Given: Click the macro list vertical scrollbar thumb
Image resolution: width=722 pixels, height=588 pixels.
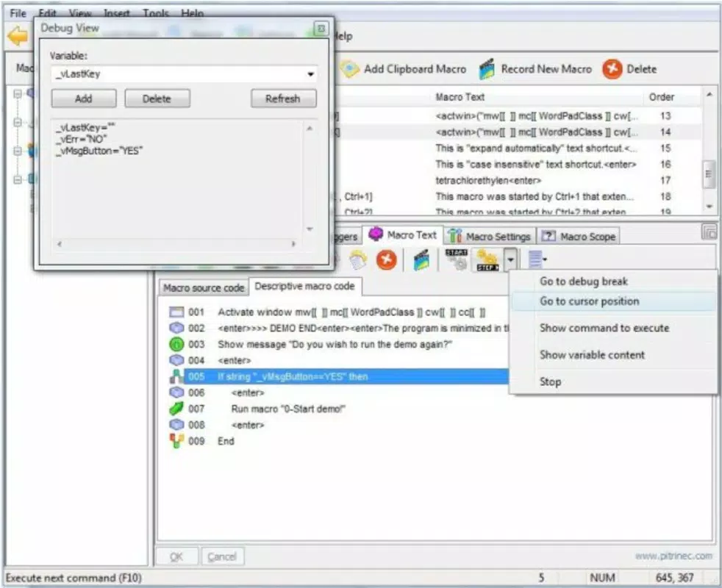Looking at the screenshot, I should point(709,174).
